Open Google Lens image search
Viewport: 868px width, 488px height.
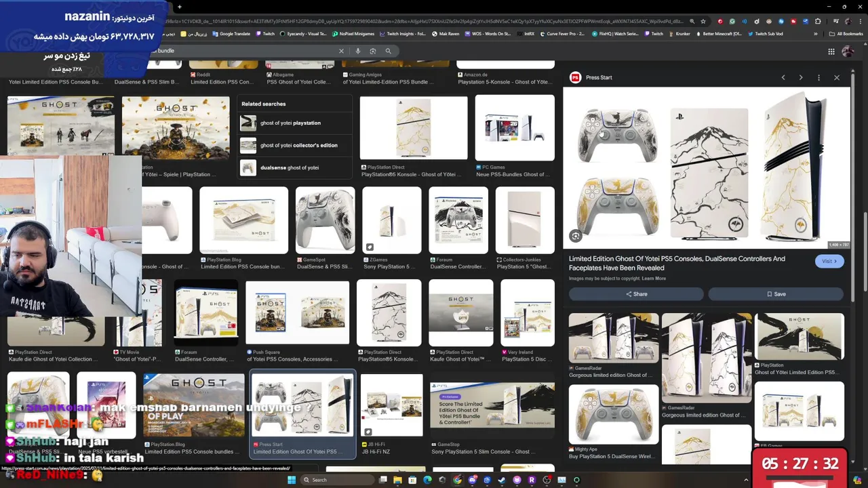pos(373,51)
